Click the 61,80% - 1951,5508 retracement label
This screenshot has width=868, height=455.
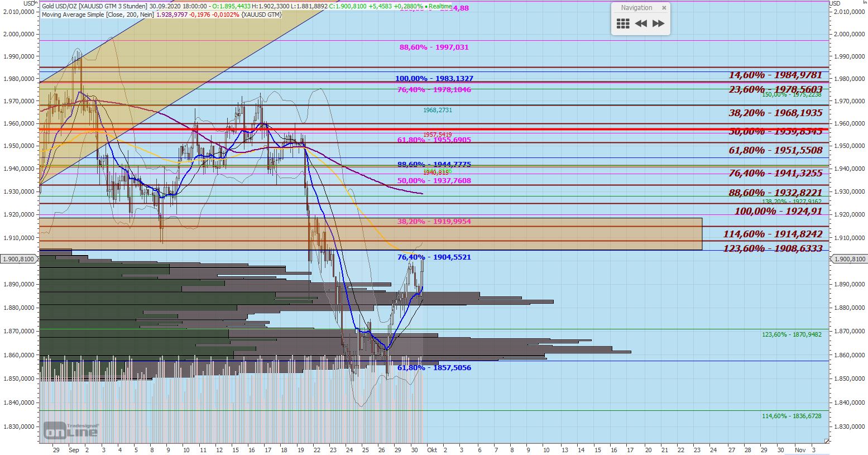pyautogui.click(x=776, y=150)
